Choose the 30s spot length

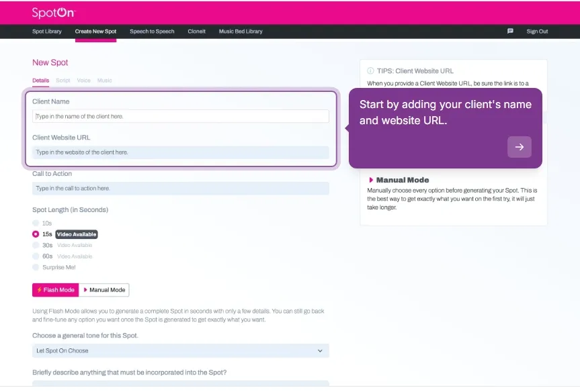(36, 245)
